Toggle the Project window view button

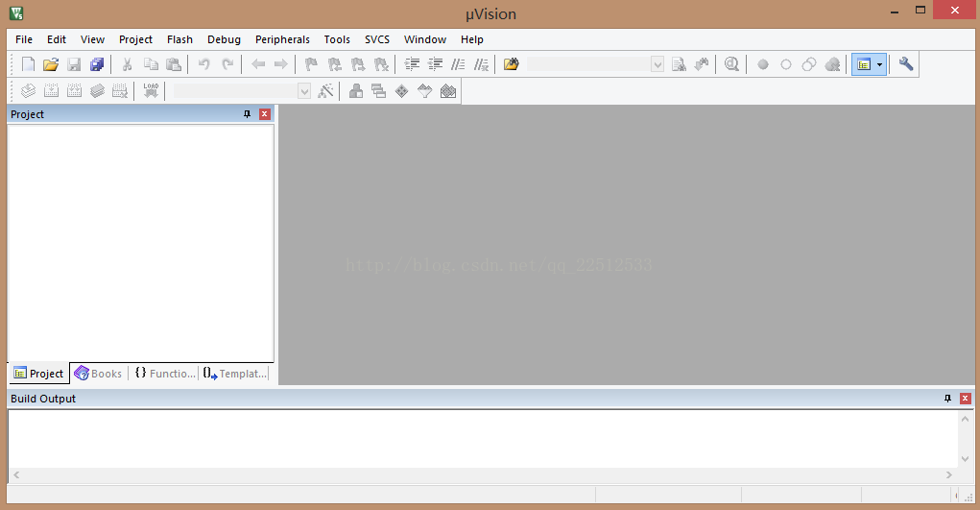864,64
